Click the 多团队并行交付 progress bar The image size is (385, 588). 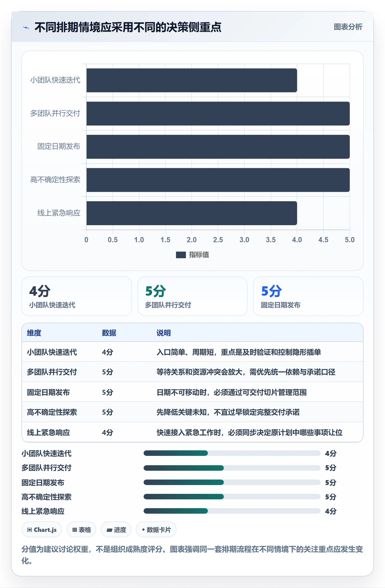pyautogui.click(x=232, y=468)
